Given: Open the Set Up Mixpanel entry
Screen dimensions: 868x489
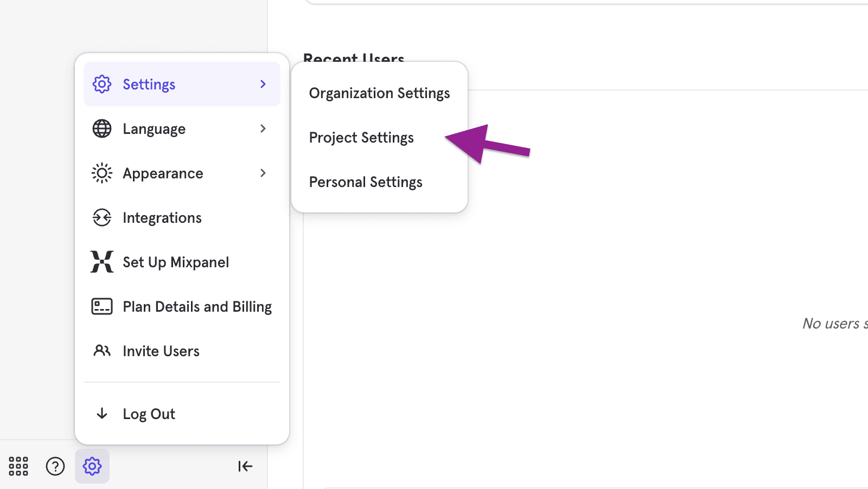Looking at the screenshot, I should point(176,262).
